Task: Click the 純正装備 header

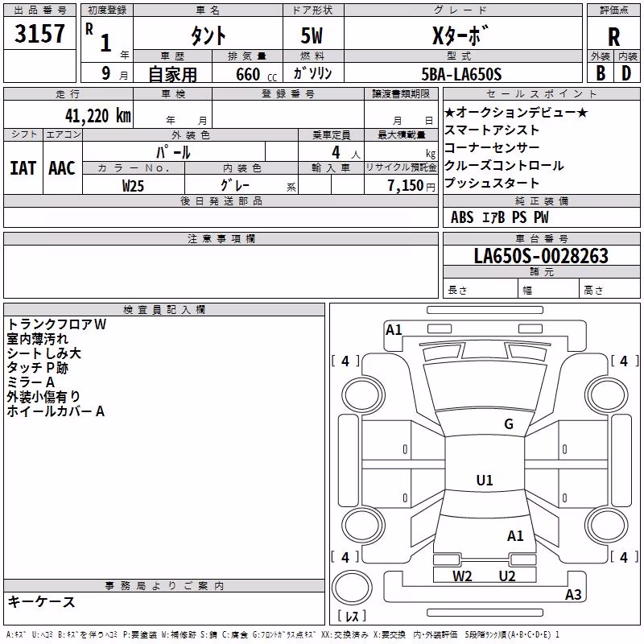Action: (x=541, y=201)
